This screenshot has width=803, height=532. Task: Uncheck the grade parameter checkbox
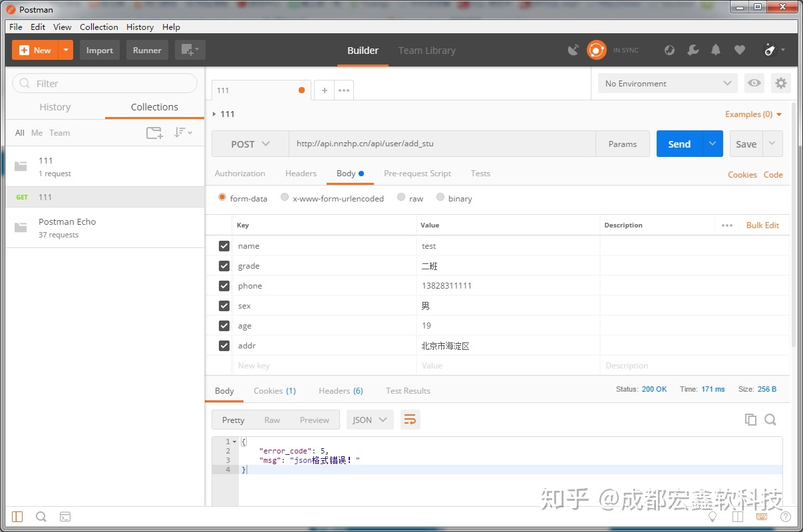[224, 266]
